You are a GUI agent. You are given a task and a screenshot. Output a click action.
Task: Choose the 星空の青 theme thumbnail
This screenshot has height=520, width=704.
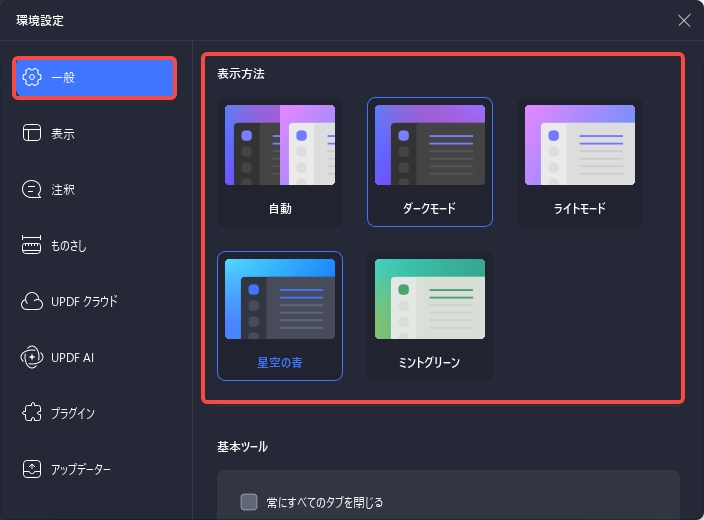(x=280, y=299)
